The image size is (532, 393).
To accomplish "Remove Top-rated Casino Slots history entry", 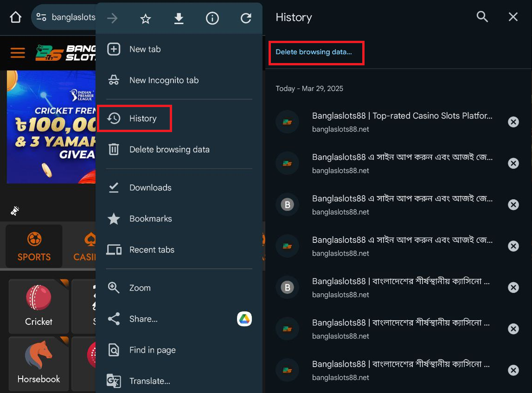I will pyautogui.click(x=513, y=122).
